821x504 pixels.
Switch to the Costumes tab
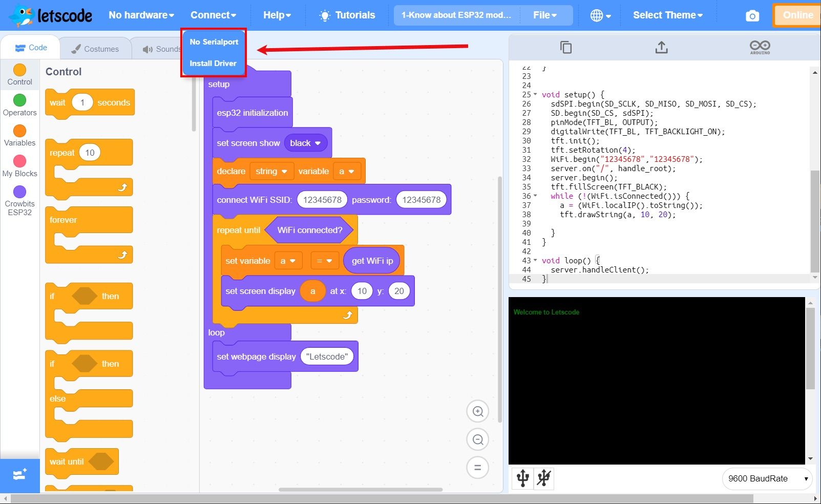[96, 49]
